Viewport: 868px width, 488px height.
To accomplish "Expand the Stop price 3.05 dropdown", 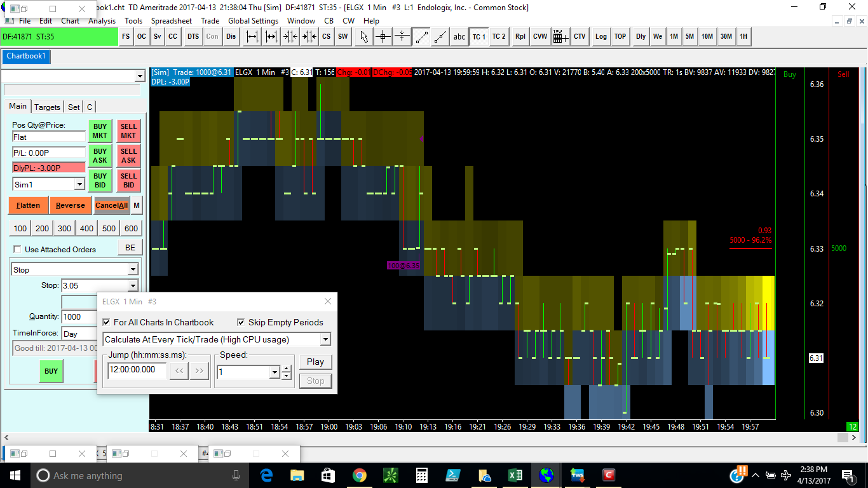I will (x=132, y=285).
